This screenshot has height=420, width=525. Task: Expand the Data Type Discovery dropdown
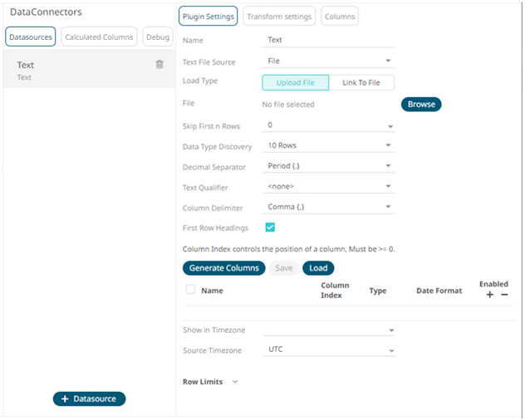[329, 146]
